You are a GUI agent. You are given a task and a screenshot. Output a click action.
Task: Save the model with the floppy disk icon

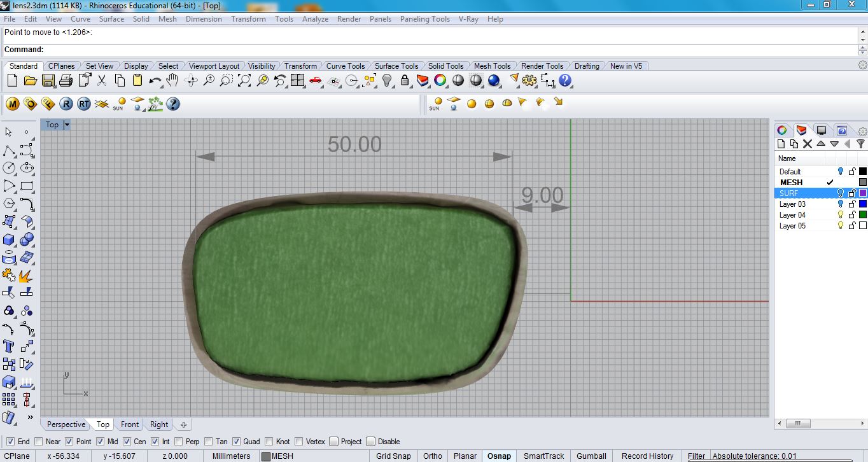[x=48, y=81]
